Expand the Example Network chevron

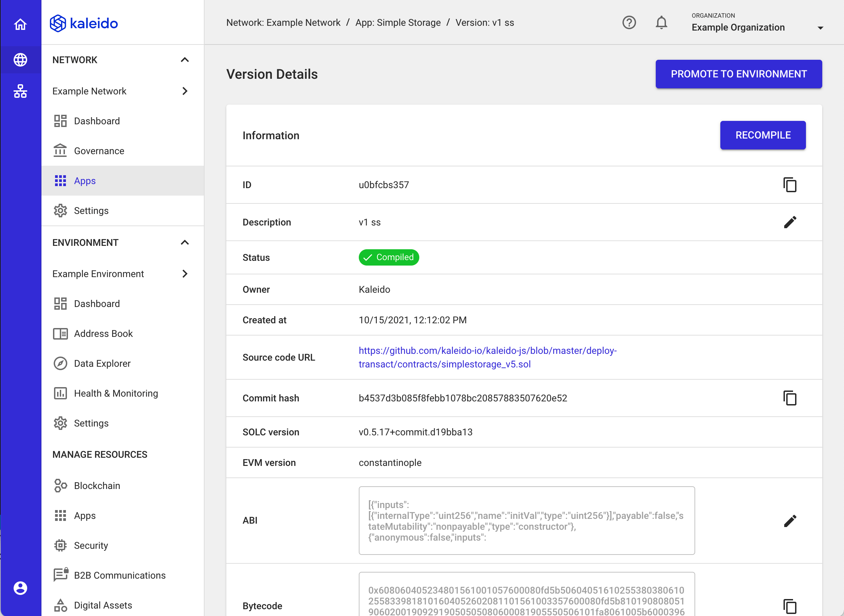point(185,91)
